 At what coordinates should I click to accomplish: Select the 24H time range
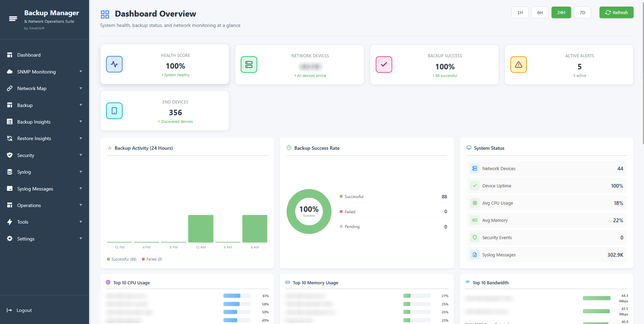click(x=561, y=12)
